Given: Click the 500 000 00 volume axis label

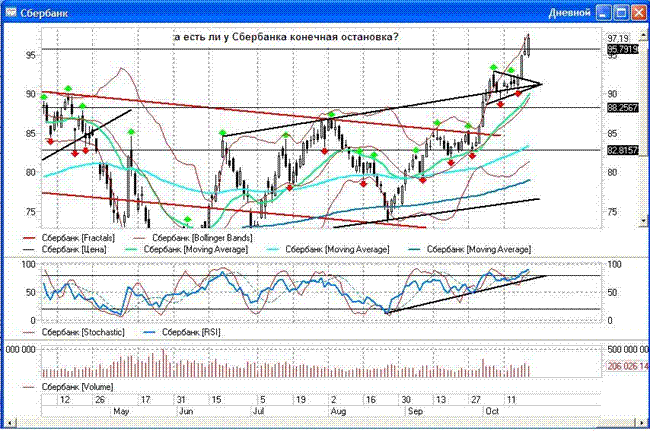Looking at the screenshot, I should pyautogui.click(x=628, y=350).
